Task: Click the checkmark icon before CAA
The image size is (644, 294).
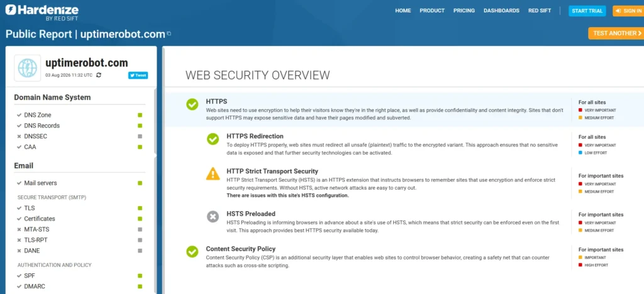Action: [19, 147]
